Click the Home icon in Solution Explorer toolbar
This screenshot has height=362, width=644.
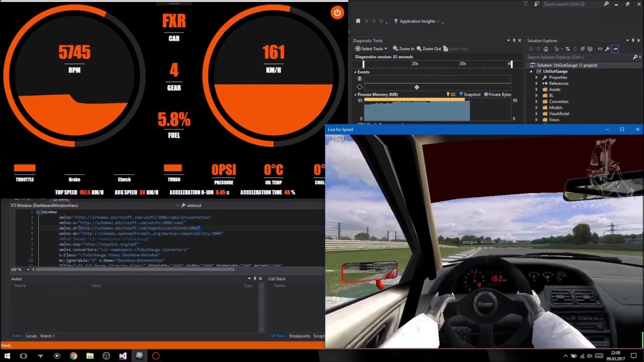(546, 49)
